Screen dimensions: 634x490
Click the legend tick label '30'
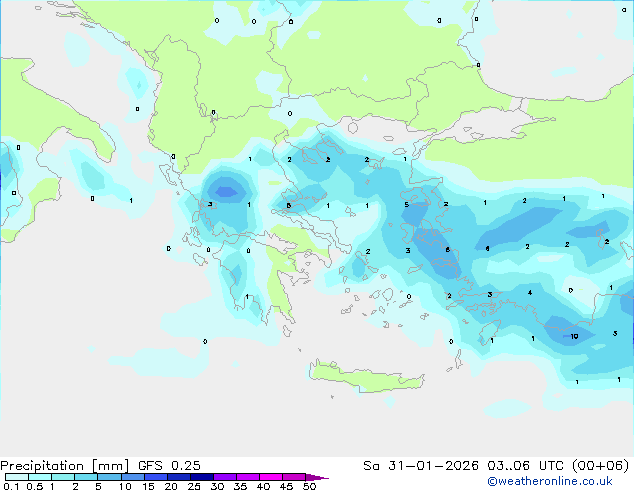pos(217,486)
